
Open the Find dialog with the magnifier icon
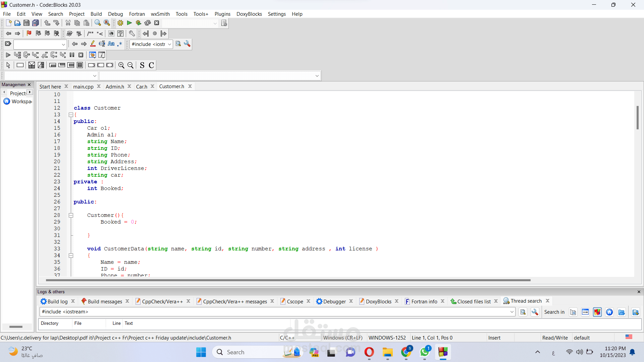point(97,23)
